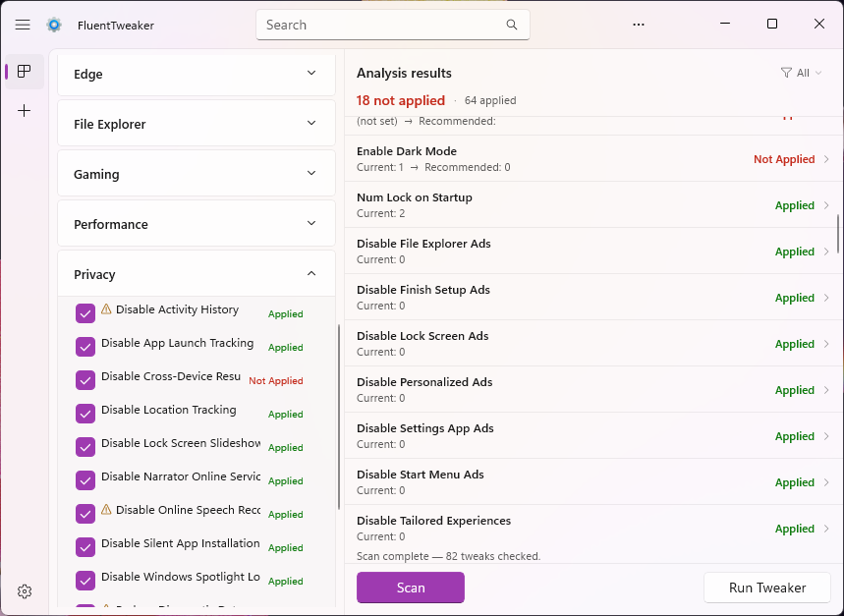The height and width of the screenshot is (616, 844).
Task: Select the Disable File Explorer Ads result
Action: click(593, 252)
